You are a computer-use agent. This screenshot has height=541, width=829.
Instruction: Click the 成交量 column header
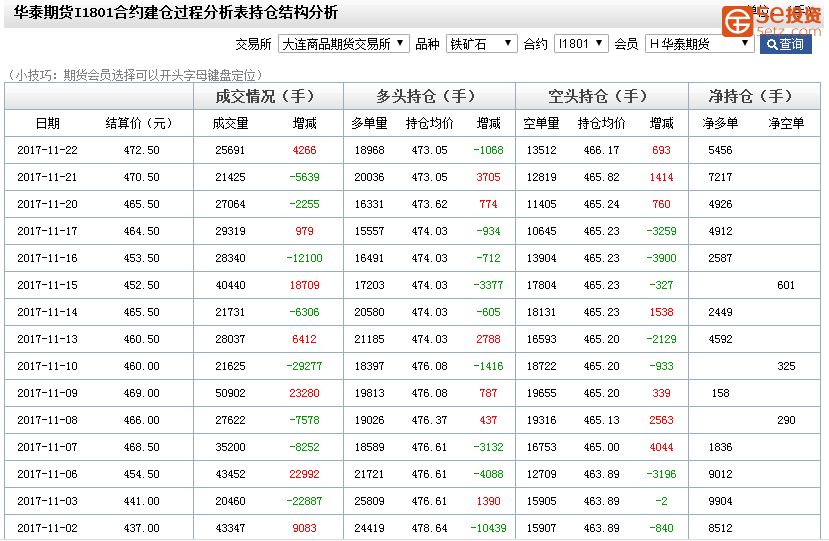tap(230, 123)
